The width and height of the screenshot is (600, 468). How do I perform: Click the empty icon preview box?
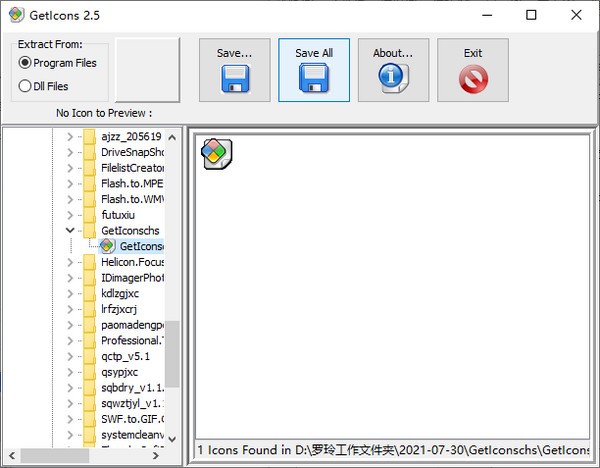pos(147,70)
